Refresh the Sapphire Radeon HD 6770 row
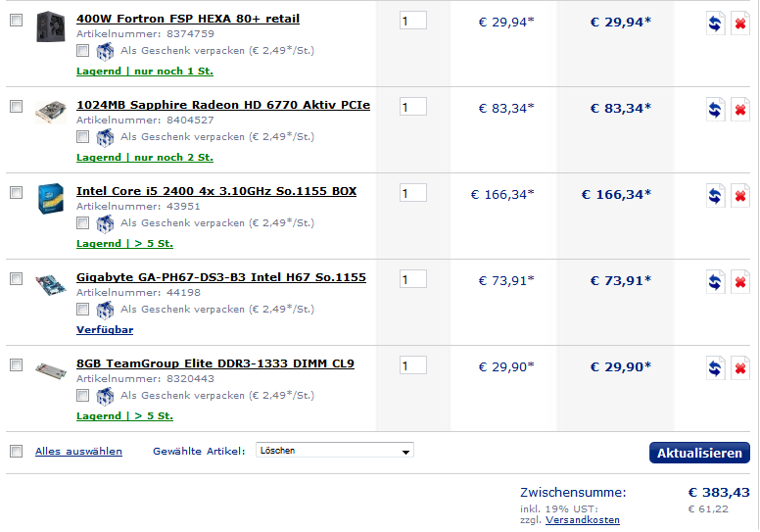Viewport: 760px width, 532px height. coord(715,109)
